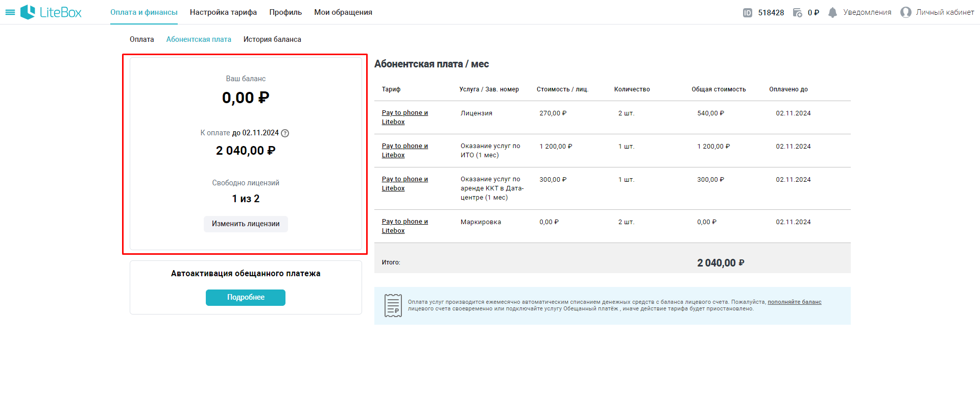Click the 1 из 2 licenses value

tap(246, 199)
